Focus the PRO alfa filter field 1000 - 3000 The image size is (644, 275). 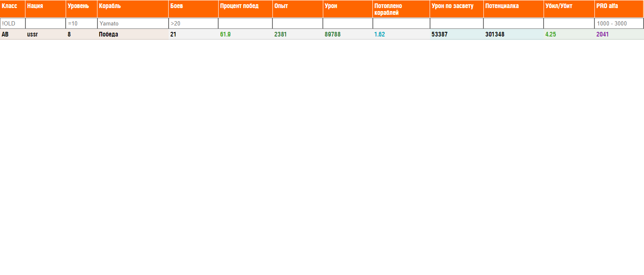pos(619,23)
